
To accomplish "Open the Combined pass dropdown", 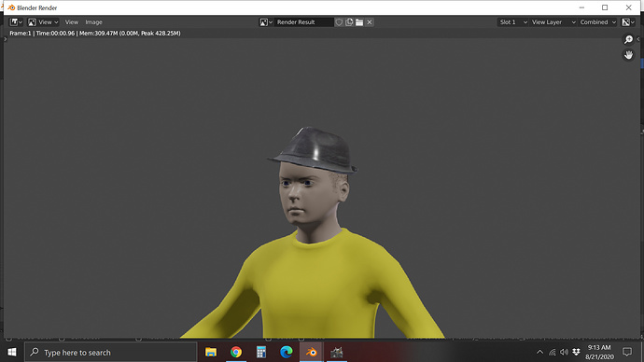I will pos(597,22).
